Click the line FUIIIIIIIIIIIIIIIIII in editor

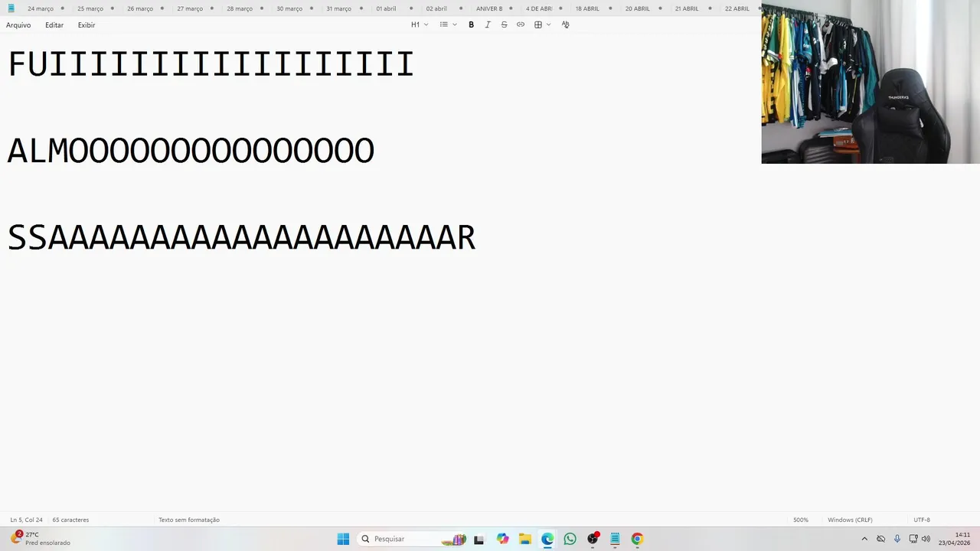[x=211, y=64]
